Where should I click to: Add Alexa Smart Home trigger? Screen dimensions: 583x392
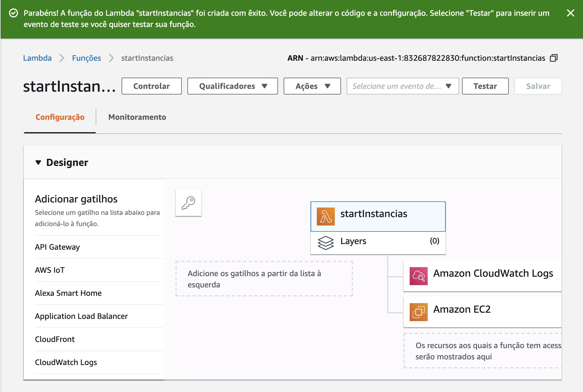pyautogui.click(x=99, y=293)
